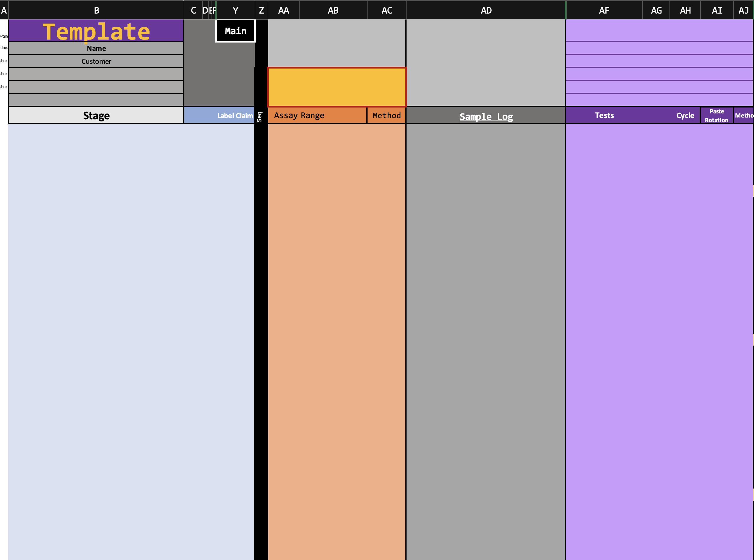The image size is (754, 560).
Task: Select the Name header cell
Action: (x=96, y=48)
